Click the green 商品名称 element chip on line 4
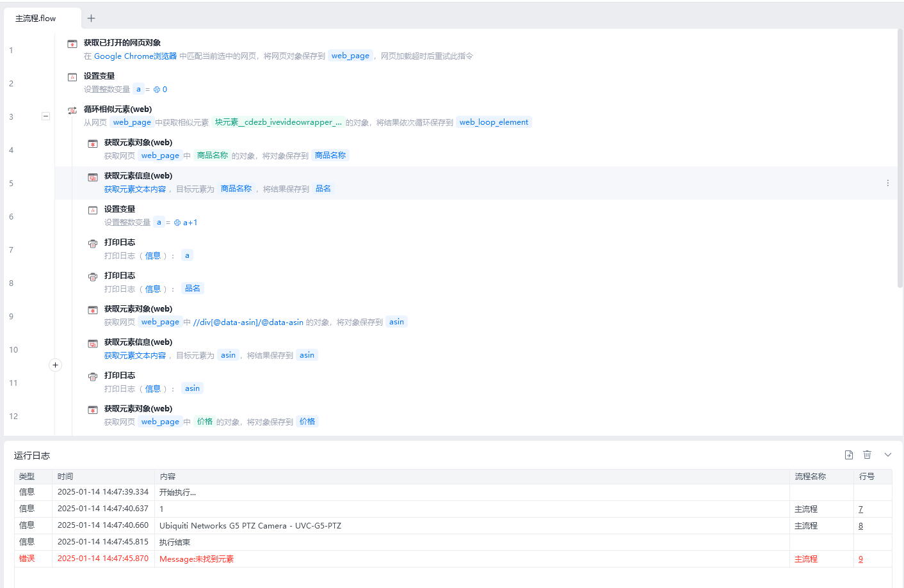 (213, 155)
